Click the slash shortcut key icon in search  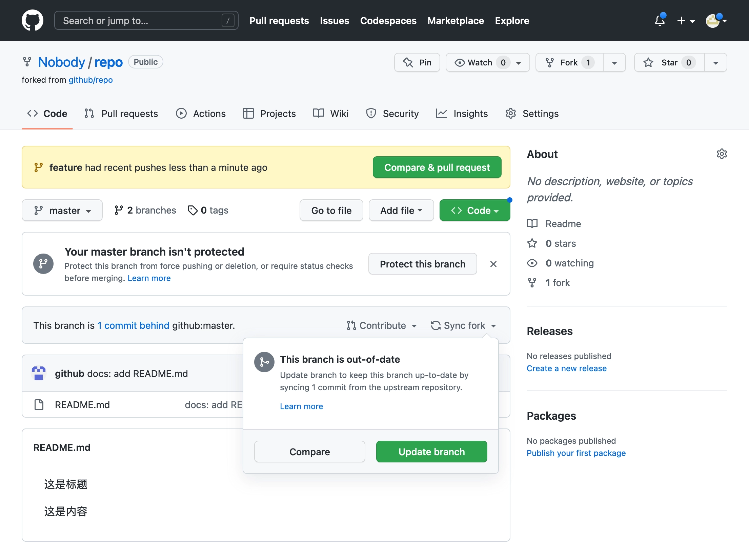coord(228,21)
